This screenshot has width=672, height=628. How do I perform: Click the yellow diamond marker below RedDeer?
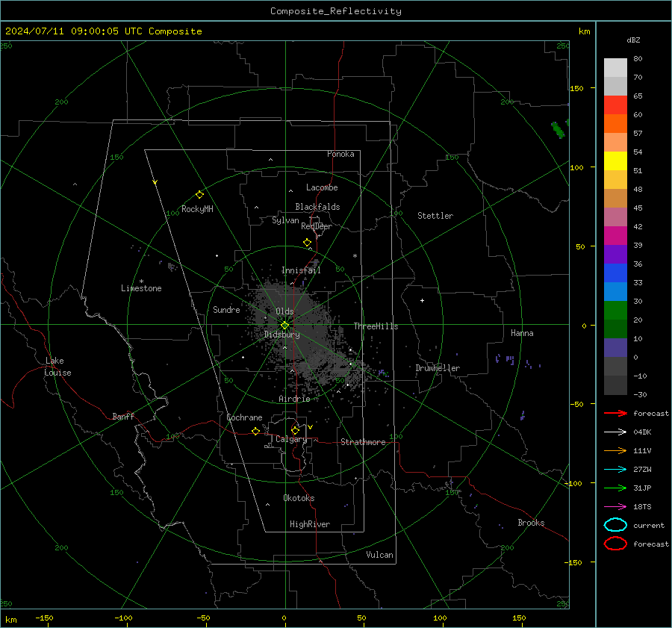[x=307, y=242]
